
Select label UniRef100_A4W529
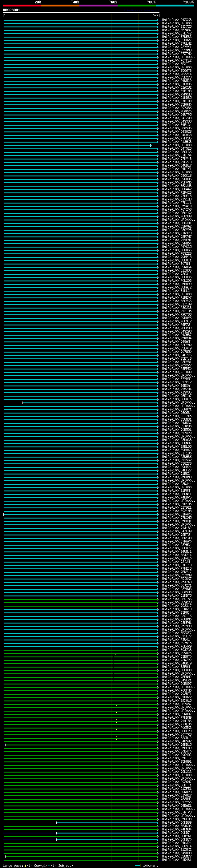pos(176,81)
